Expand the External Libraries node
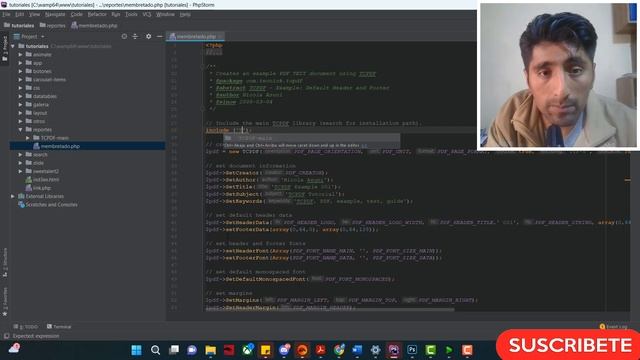 [x=13, y=196]
